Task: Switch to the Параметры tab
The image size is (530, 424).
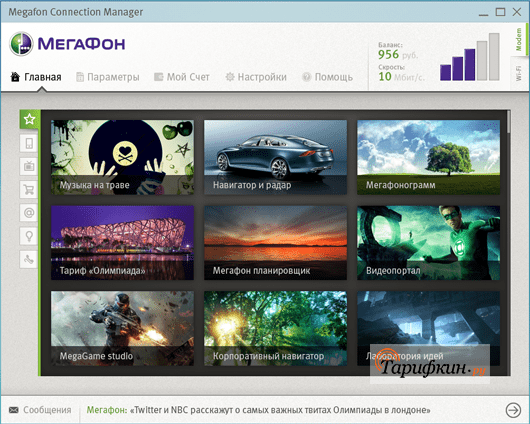Action: 107,77
